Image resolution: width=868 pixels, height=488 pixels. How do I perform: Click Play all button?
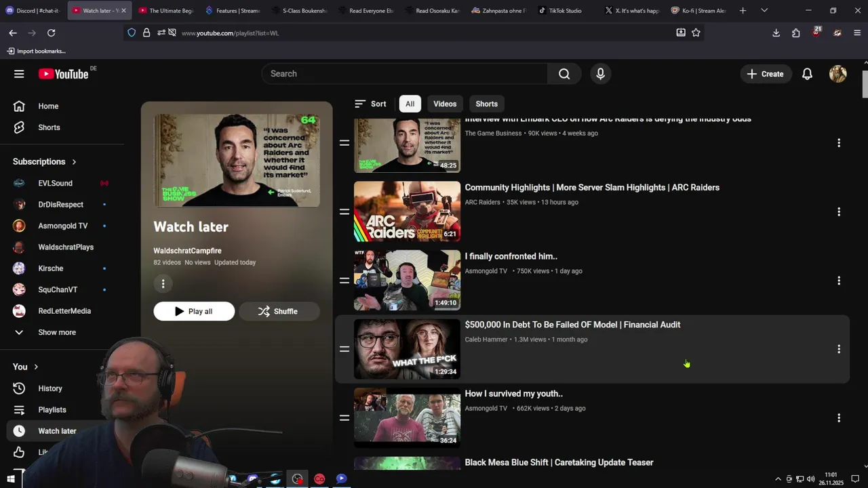click(x=194, y=312)
